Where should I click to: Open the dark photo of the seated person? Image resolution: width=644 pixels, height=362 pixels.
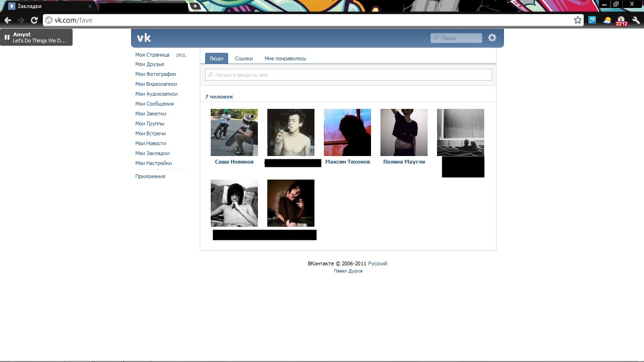291,203
